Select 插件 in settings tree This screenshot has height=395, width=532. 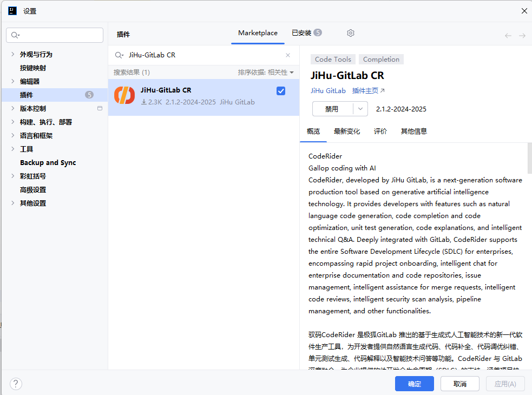55,95
